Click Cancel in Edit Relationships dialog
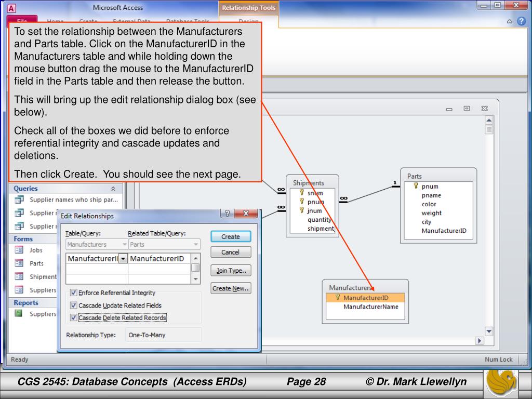 coord(231,252)
